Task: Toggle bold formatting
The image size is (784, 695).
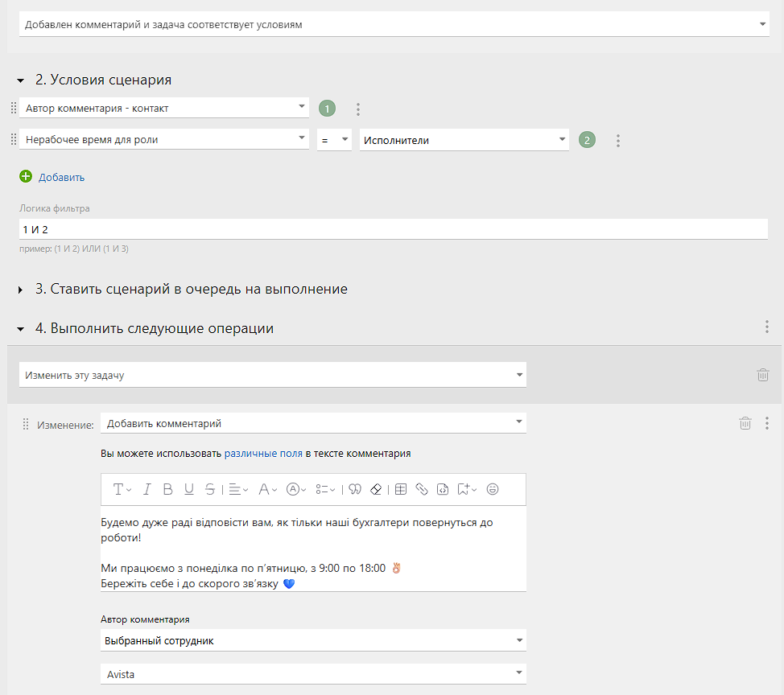Action: click(168, 489)
